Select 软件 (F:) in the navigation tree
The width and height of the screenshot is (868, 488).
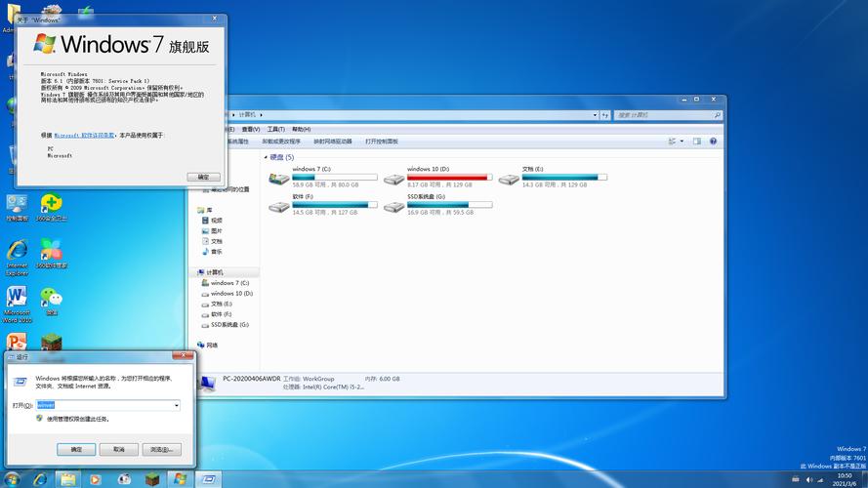coord(217,314)
